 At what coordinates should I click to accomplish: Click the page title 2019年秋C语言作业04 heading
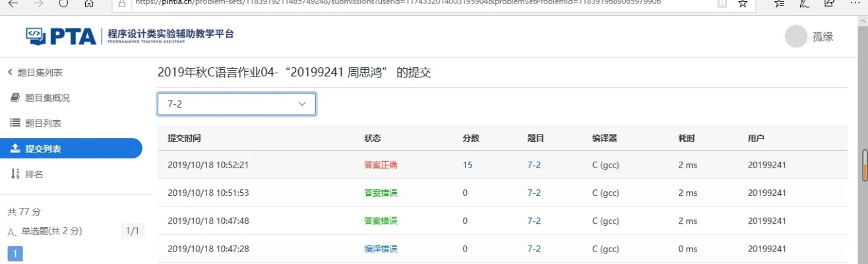click(294, 73)
